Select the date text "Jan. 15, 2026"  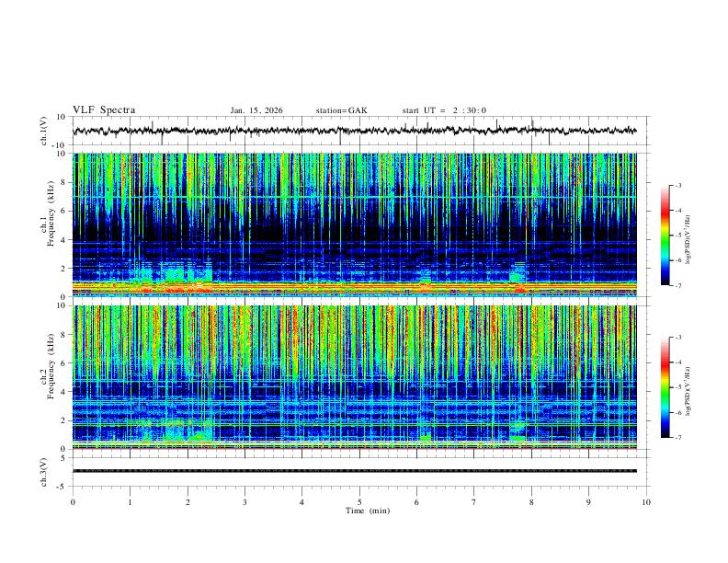(256, 110)
